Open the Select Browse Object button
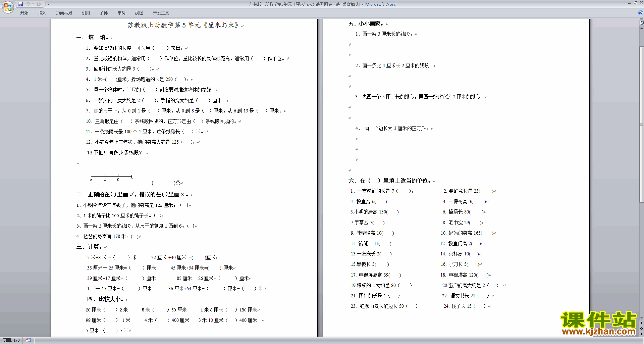This screenshot has width=644, height=344. 642,329
